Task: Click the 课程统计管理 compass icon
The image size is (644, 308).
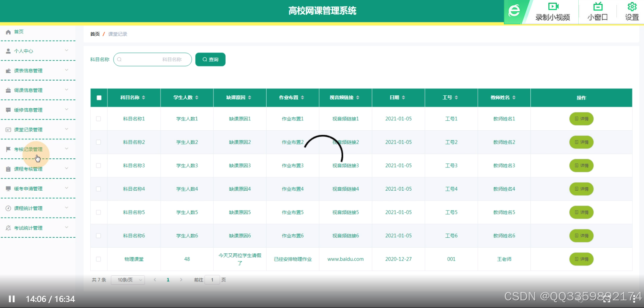Action: point(8,208)
